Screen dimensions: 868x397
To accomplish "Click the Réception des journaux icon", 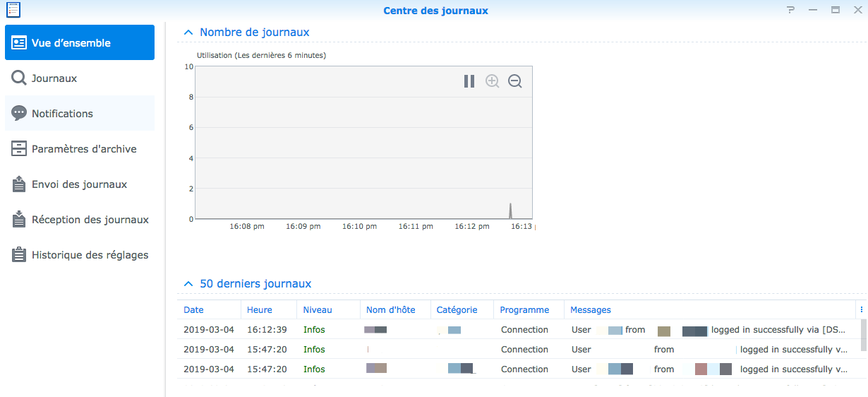I will pos(19,220).
